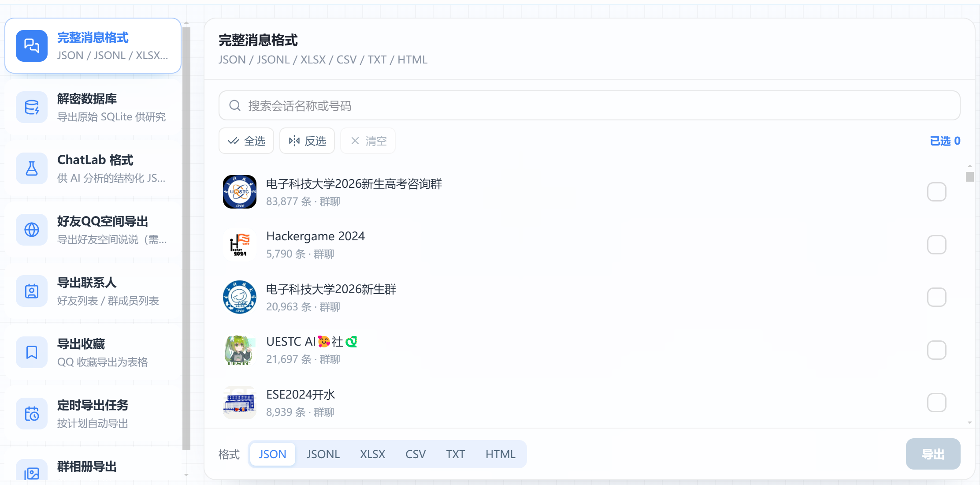Tick the Hackergame 2024 checkbox
The height and width of the screenshot is (485, 980).
coord(937,245)
